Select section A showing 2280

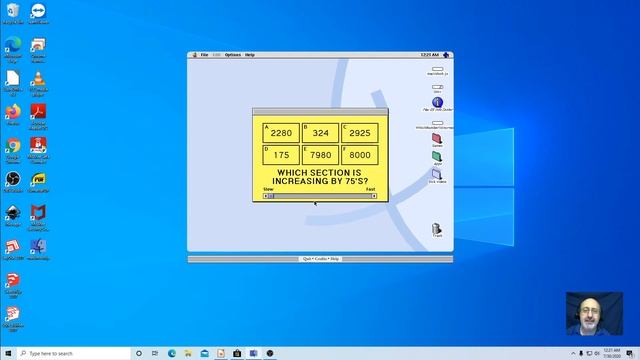pyautogui.click(x=281, y=133)
